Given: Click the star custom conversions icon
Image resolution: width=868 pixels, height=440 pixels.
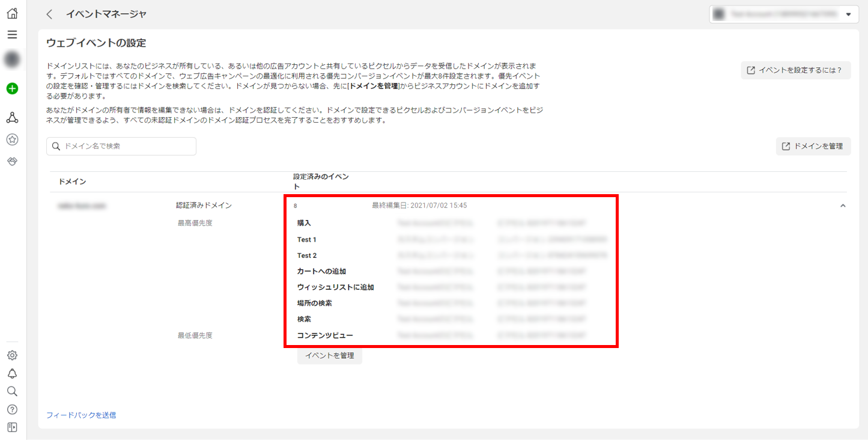Looking at the screenshot, I should click(x=12, y=139).
